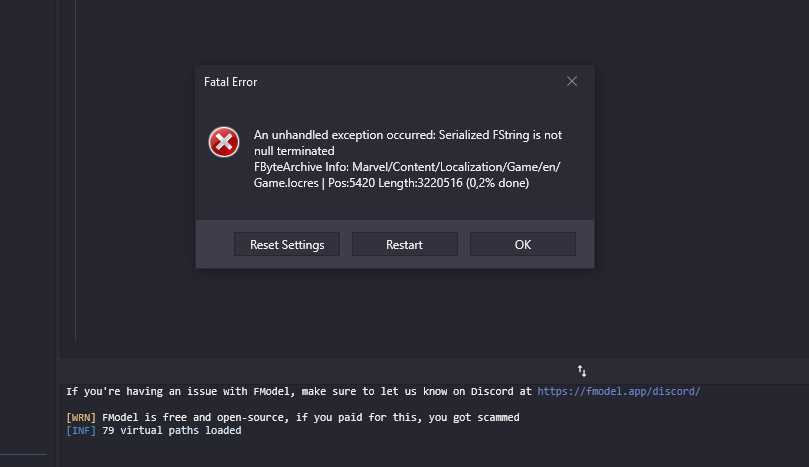Click the red error cross icon
This screenshot has width=809, height=467.
[x=224, y=142]
